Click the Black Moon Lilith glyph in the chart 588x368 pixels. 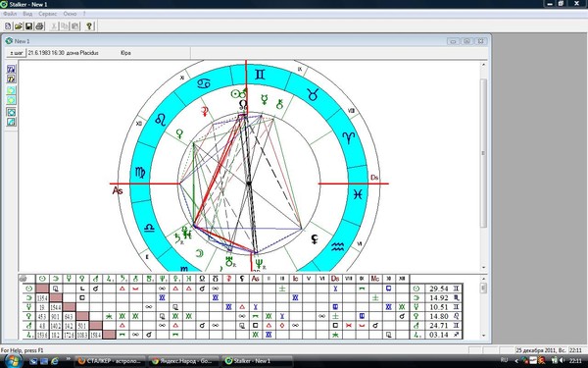[315, 238]
